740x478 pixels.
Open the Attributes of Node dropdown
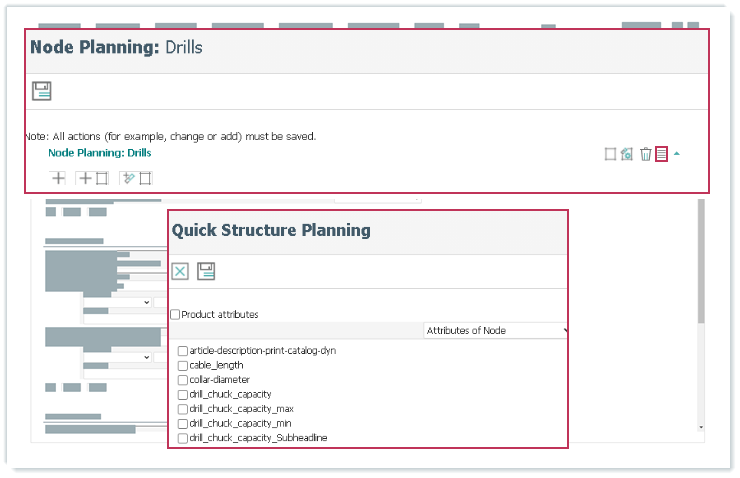pos(495,330)
